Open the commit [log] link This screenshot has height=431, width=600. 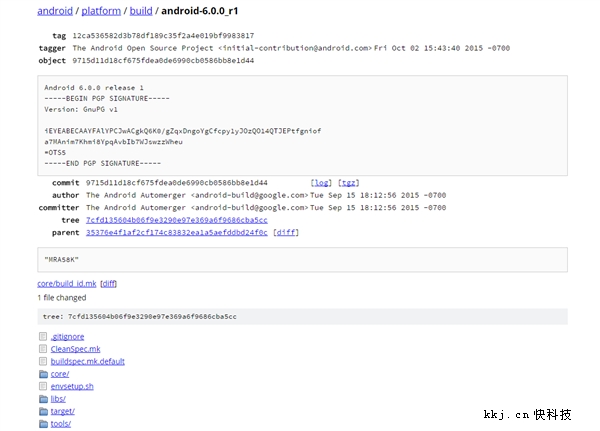click(321, 183)
